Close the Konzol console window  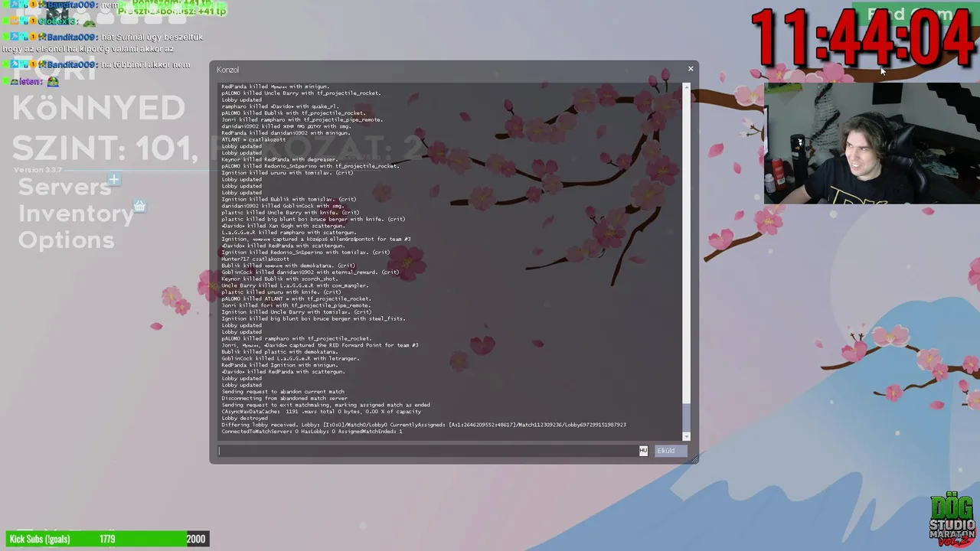coord(690,69)
